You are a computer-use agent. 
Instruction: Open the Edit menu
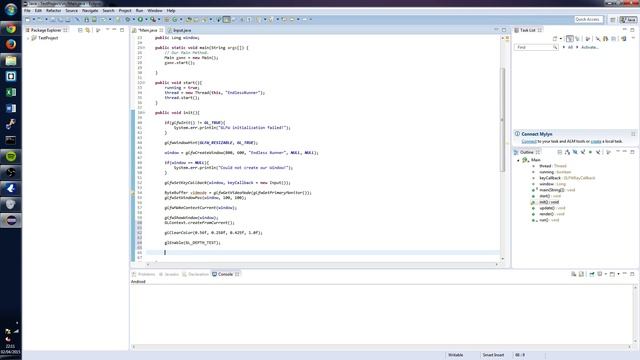pos(38,11)
